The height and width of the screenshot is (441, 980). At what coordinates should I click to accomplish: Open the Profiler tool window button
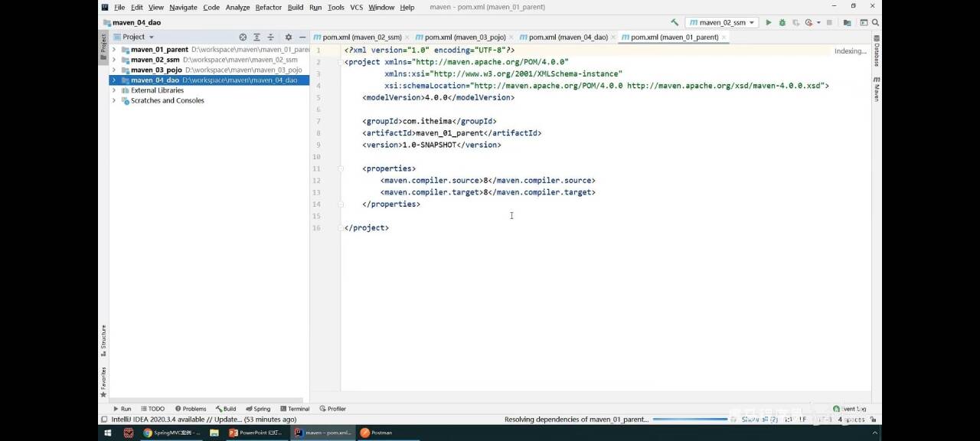pyautogui.click(x=333, y=409)
